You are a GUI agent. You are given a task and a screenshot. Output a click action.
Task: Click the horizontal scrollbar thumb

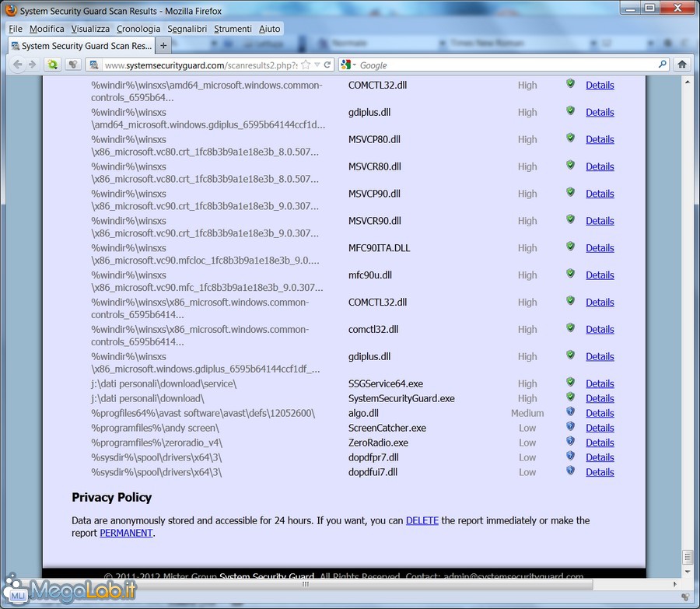[305, 584]
